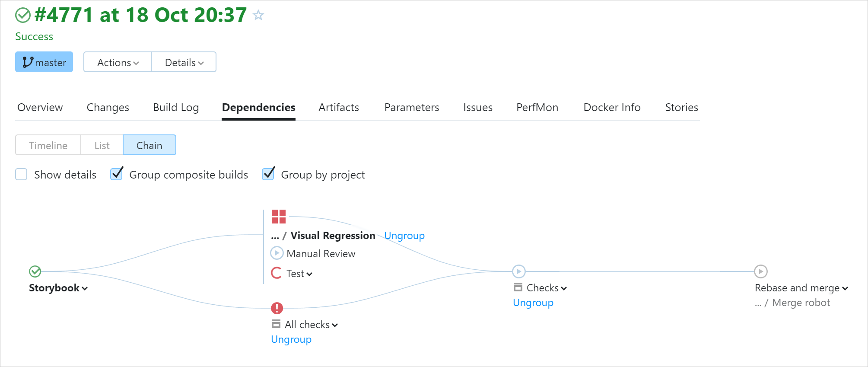The width and height of the screenshot is (868, 367).
Task: Open the Artifacts tab
Action: pos(339,107)
